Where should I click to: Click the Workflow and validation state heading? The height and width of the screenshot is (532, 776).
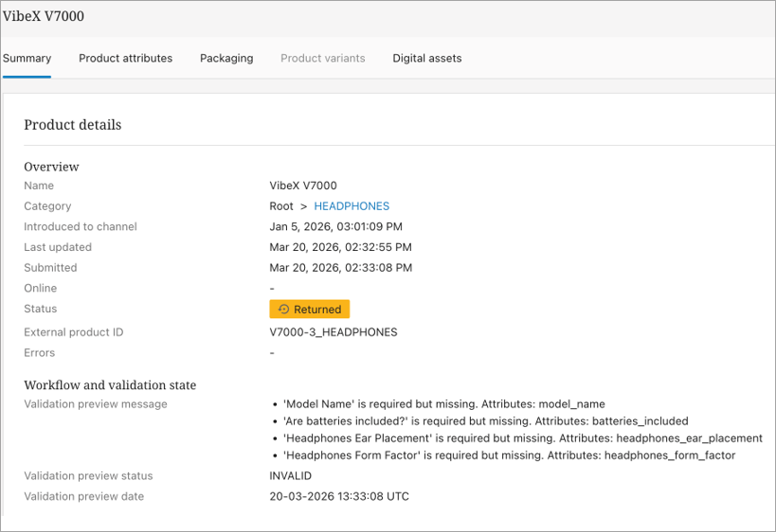(x=110, y=385)
